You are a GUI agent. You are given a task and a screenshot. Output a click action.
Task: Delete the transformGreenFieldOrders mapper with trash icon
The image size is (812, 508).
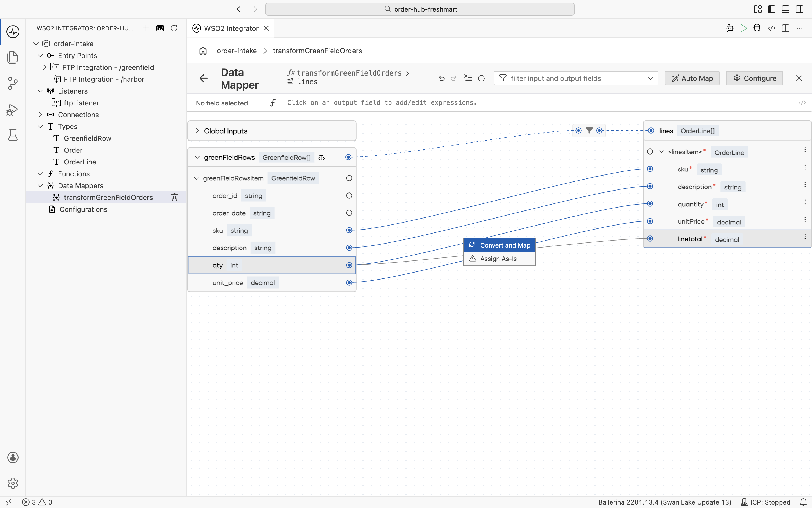(175, 197)
